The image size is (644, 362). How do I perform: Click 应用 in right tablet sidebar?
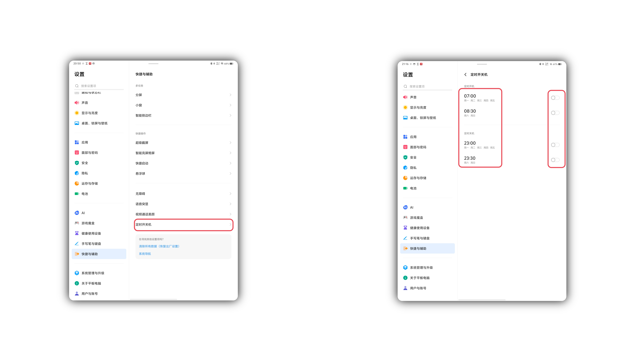(x=427, y=137)
